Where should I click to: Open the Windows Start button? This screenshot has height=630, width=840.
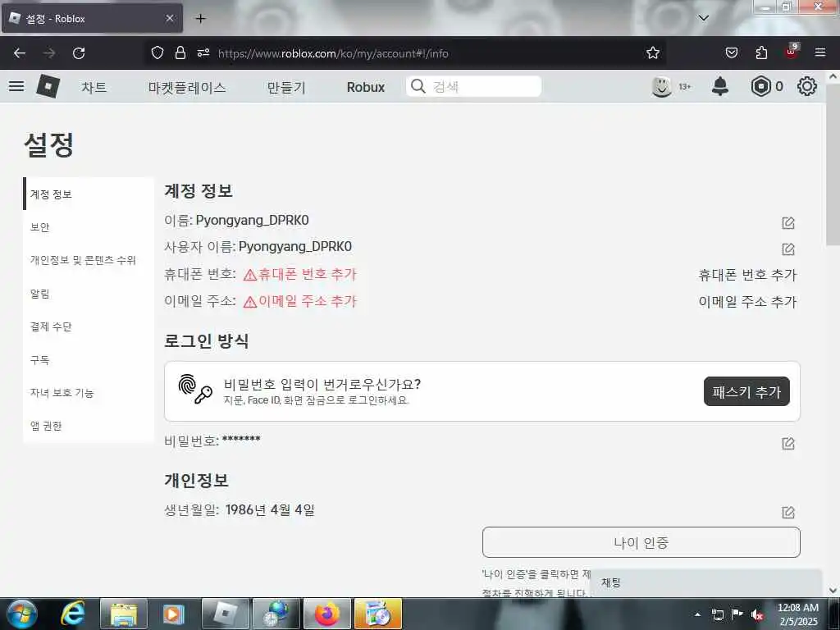click(x=21, y=614)
